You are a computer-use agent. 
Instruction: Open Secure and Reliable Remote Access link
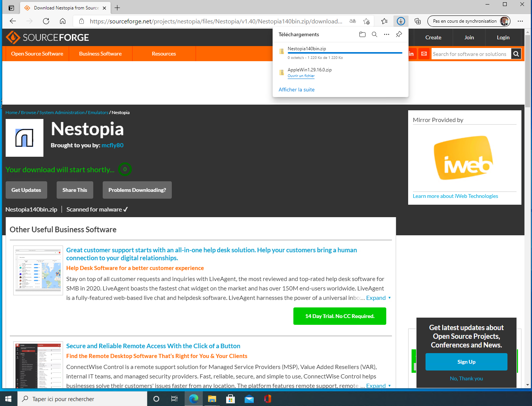153,346
